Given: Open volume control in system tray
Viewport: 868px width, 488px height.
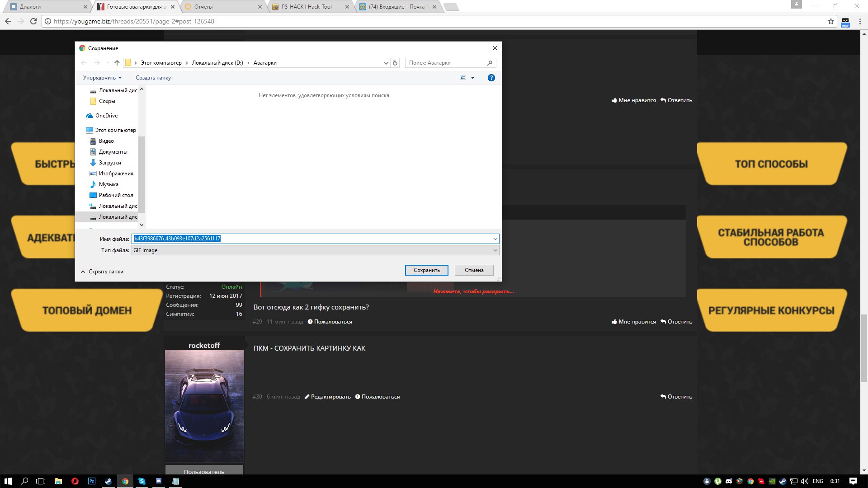Looking at the screenshot, I should (x=805, y=481).
